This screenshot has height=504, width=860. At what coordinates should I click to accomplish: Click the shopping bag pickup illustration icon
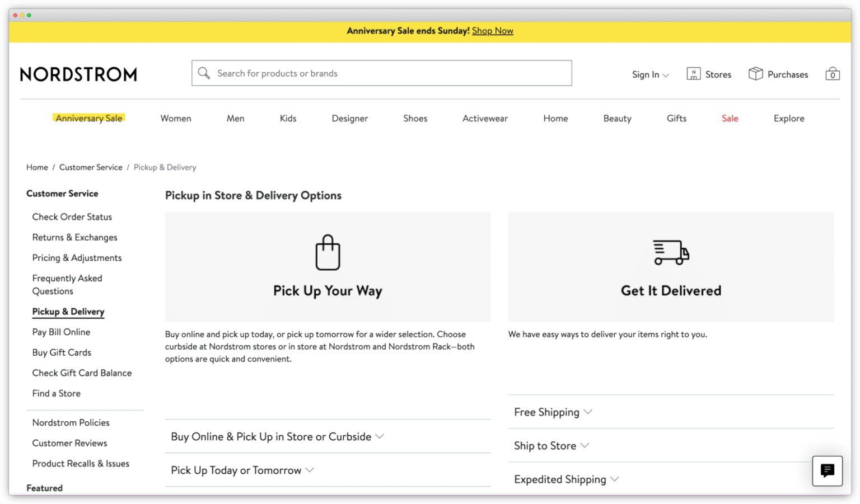[328, 252]
